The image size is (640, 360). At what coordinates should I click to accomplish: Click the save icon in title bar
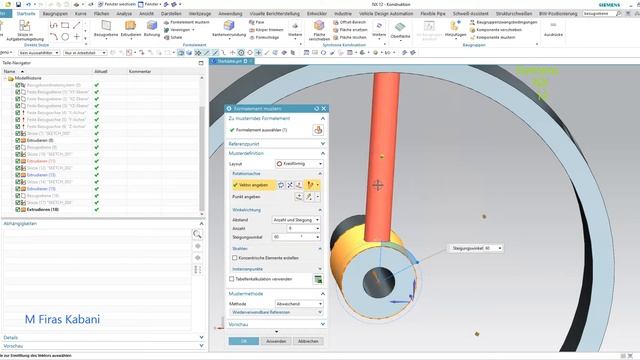coord(18,4)
